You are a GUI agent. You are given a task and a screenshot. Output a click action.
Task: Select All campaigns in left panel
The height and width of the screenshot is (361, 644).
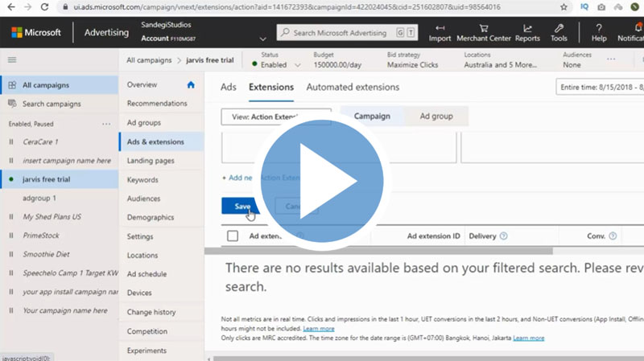(x=60, y=85)
